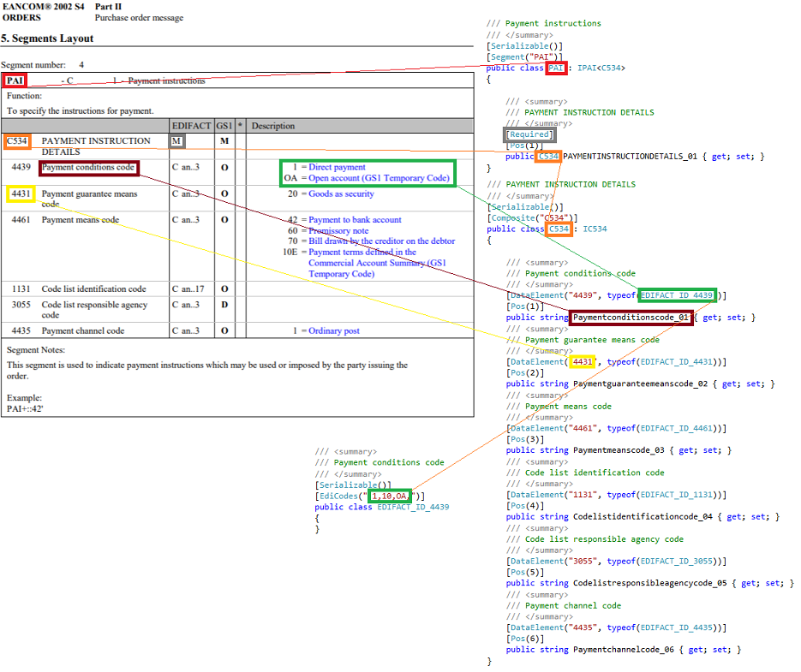Select the [Required] attribute in the code

pyautogui.click(x=529, y=134)
